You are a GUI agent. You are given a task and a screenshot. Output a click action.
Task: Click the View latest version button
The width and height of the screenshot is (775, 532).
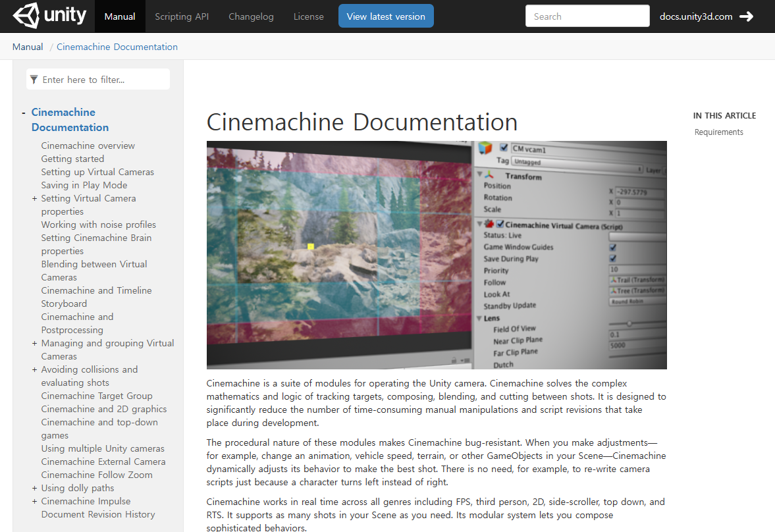tap(386, 16)
